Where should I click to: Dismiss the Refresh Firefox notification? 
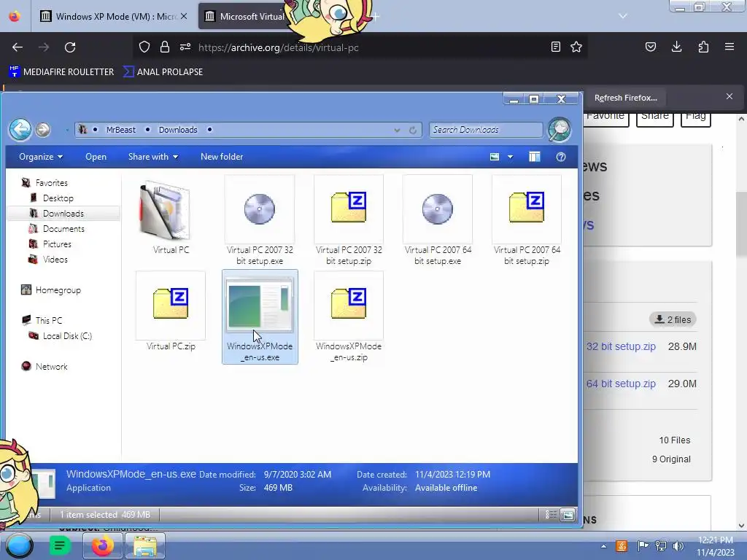click(x=729, y=97)
